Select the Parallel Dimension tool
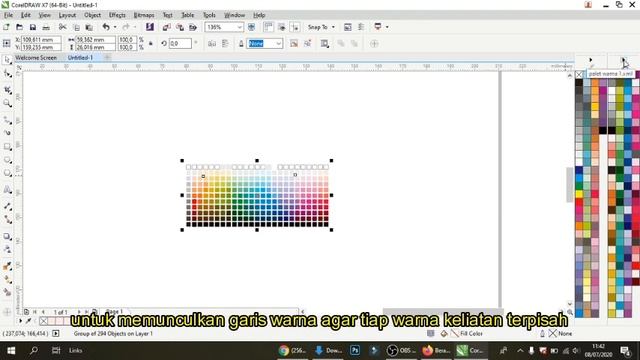640x360 pixels. click(7, 206)
